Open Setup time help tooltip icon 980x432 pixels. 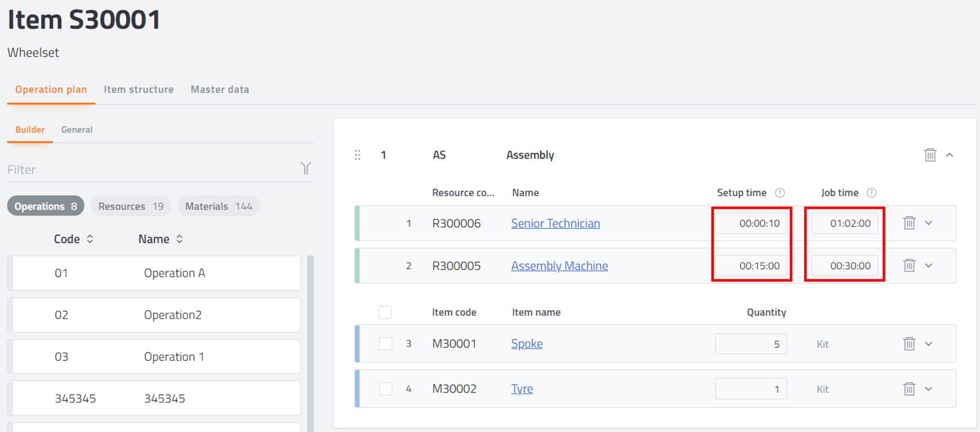click(x=780, y=193)
